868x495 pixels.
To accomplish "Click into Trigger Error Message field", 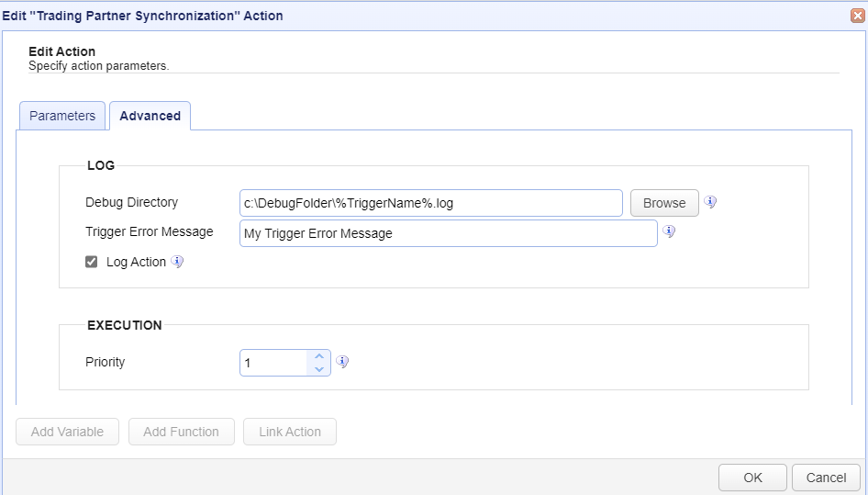I will (x=449, y=233).
